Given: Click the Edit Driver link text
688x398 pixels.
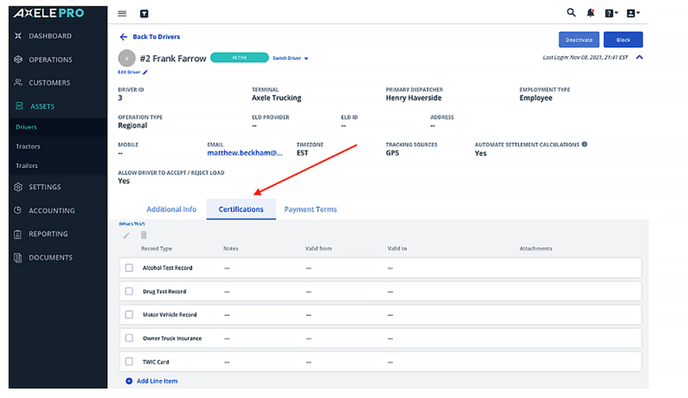Looking at the screenshot, I should (x=129, y=72).
